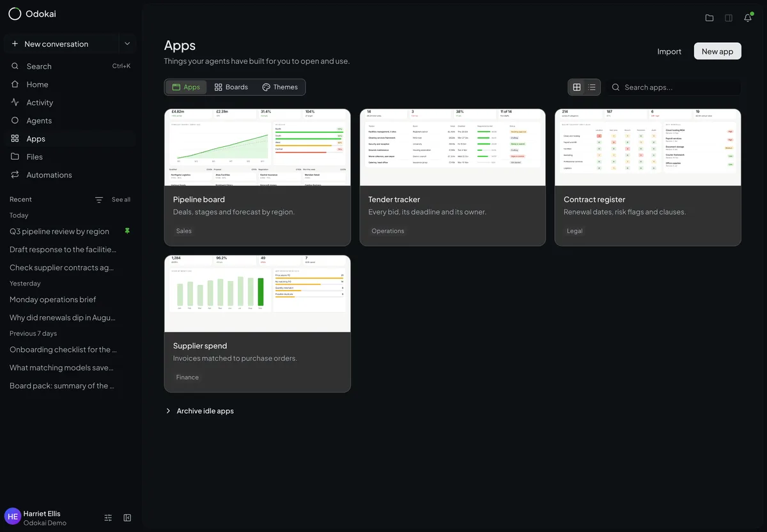Select Apps in the sidebar
Image resolution: width=767 pixels, height=532 pixels.
(x=70, y=139)
